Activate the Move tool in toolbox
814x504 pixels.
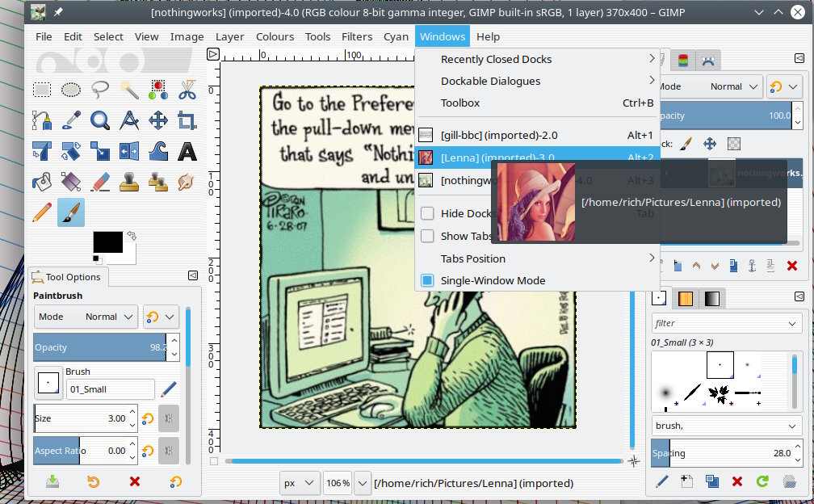(x=158, y=120)
